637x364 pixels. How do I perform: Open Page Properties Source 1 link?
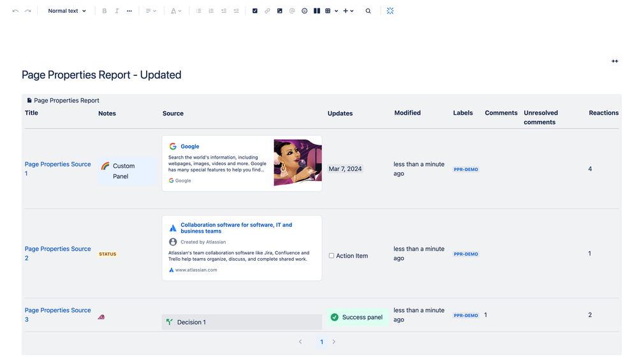(x=57, y=168)
